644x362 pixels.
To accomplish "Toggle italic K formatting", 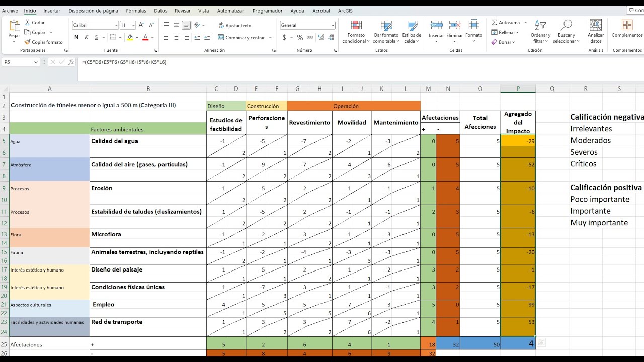I will coord(87,37).
